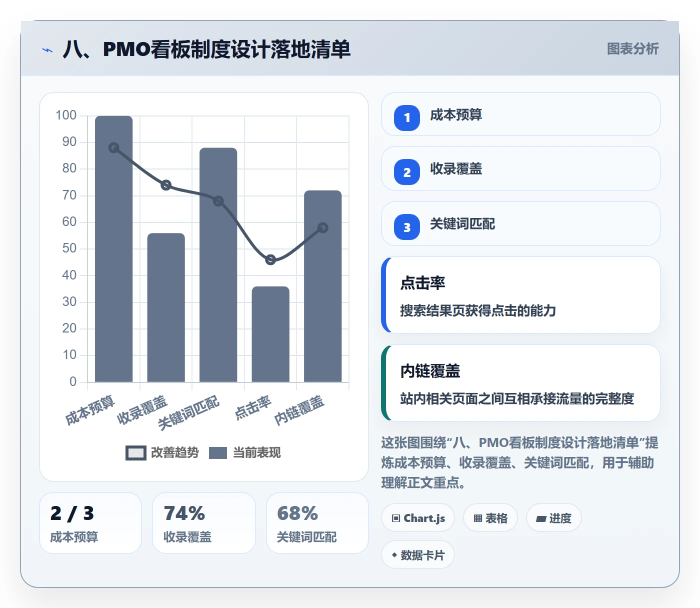This screenshot has height=608, width=700.
Task: Click the 搜索结果页获得点击的能力 description text
Action: point(478,310)
